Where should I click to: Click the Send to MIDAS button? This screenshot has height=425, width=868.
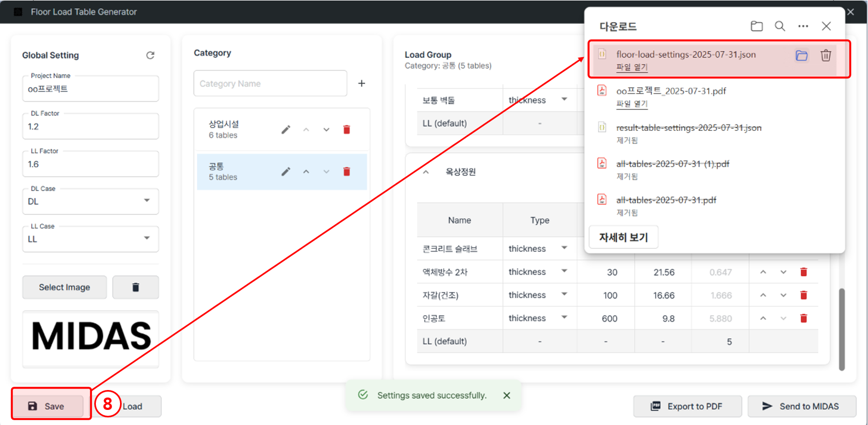(801, 406)
